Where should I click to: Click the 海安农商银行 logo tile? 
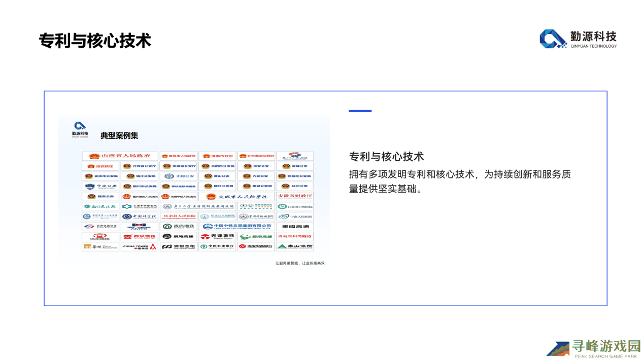tap(256, 246)
